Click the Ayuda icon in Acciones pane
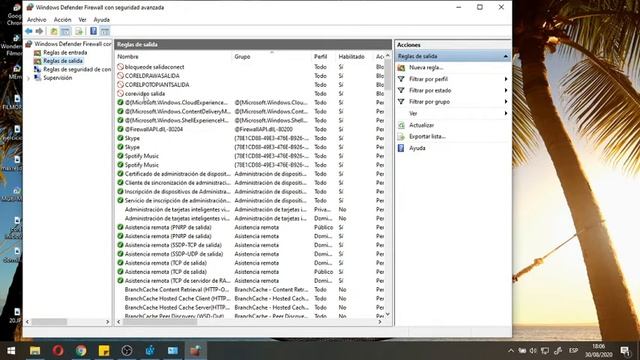The image size is (640, 360). point(401,148)
